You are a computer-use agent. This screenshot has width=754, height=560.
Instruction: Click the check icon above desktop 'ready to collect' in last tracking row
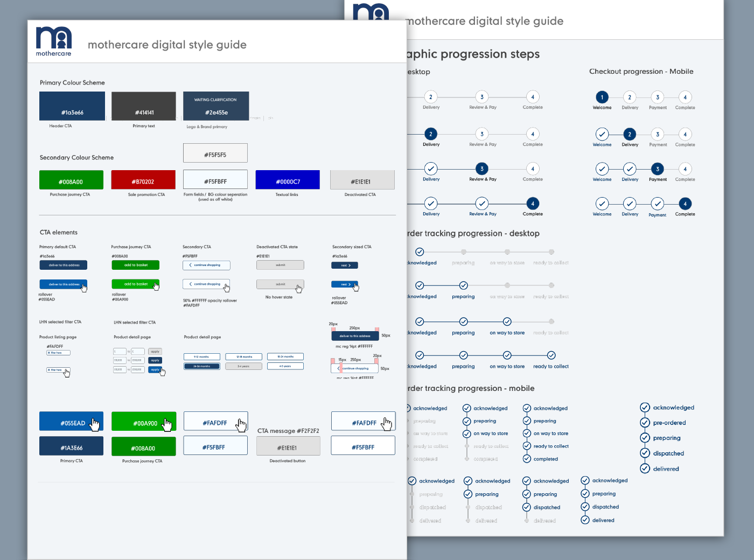(551, 355)
